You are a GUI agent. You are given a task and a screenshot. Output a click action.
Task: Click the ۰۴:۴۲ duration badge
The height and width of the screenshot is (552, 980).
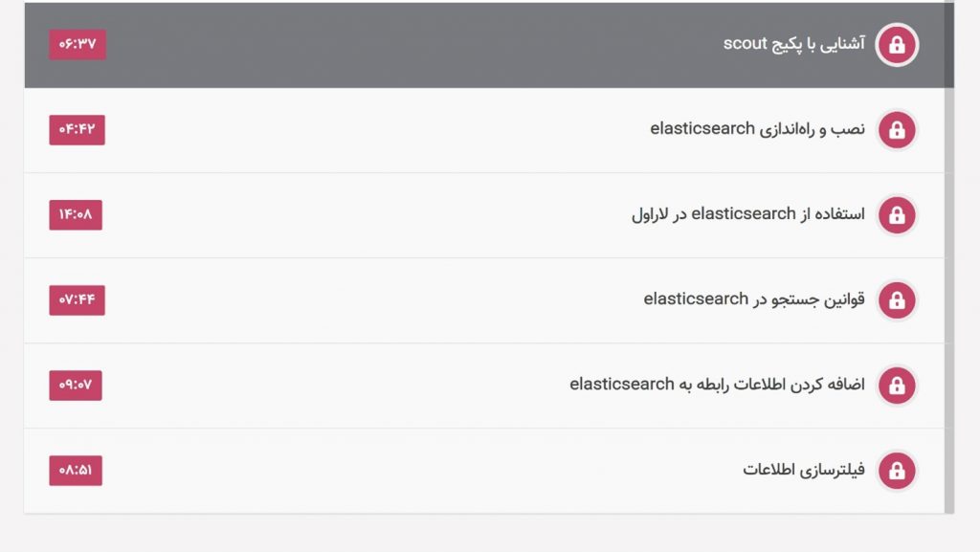(x=77, y=130)
